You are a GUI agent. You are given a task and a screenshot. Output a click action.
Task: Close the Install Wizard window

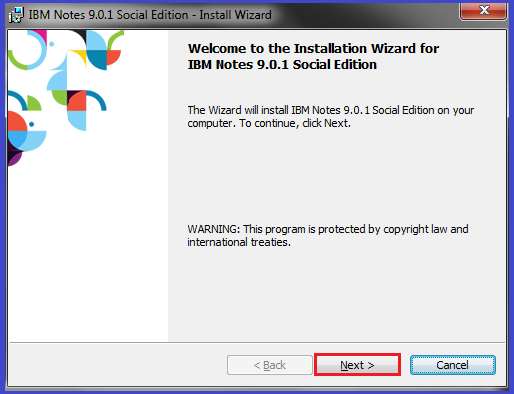[x=483, y=11]
